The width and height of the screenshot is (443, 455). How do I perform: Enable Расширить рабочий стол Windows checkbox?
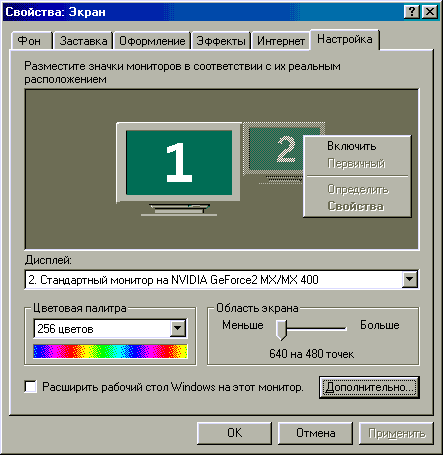point(31,387)
